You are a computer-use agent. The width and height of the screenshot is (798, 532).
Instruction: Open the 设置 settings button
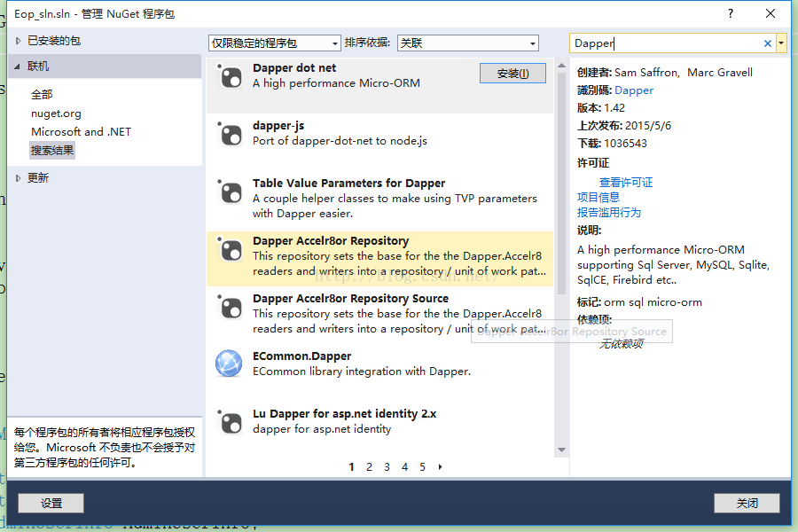pos(51,503)
